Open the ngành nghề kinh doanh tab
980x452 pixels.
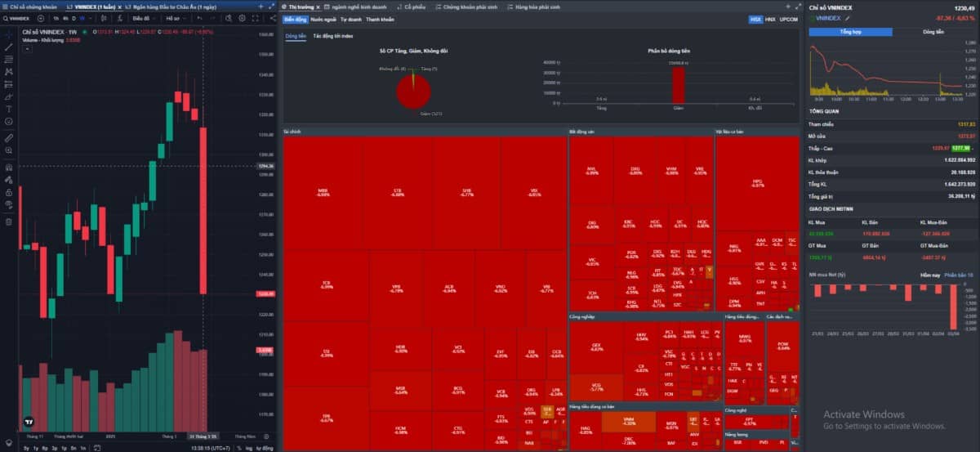point(355,7)
